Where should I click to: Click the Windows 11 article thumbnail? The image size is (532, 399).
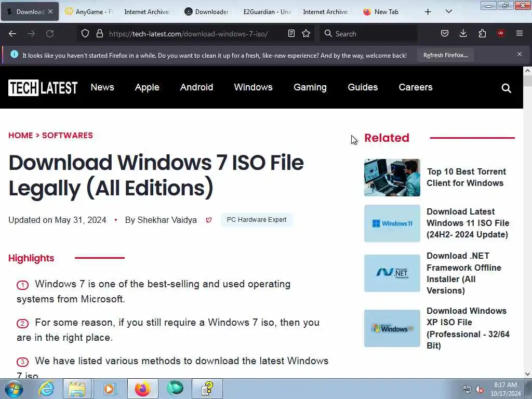(x=392, y=223)
